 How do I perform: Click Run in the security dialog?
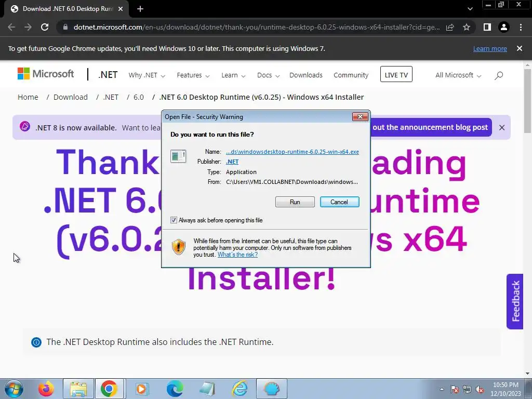point(295,202)
